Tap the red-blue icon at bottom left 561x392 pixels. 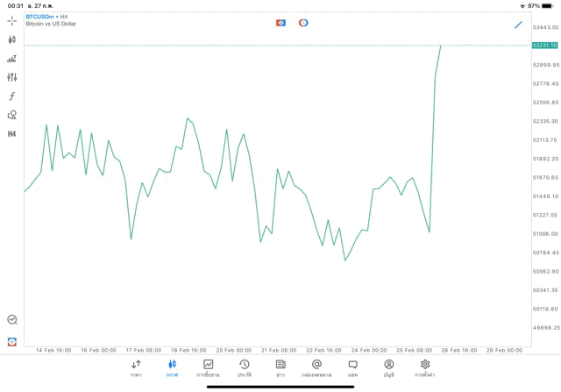point(11,341)
